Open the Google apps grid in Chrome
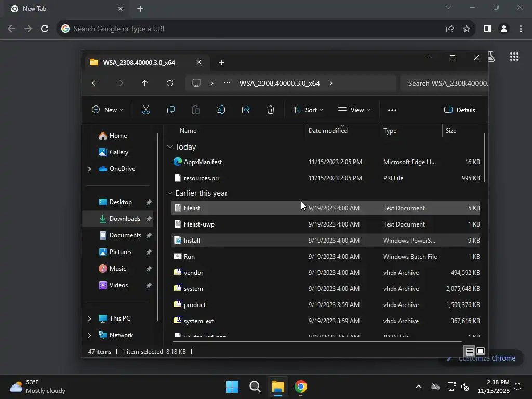 [514, 57]
